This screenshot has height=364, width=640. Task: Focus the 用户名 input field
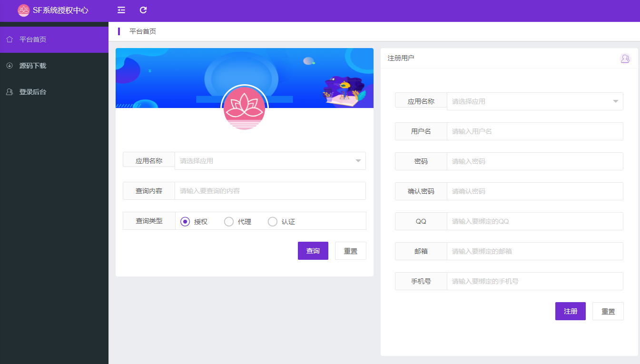coord(535,131)
